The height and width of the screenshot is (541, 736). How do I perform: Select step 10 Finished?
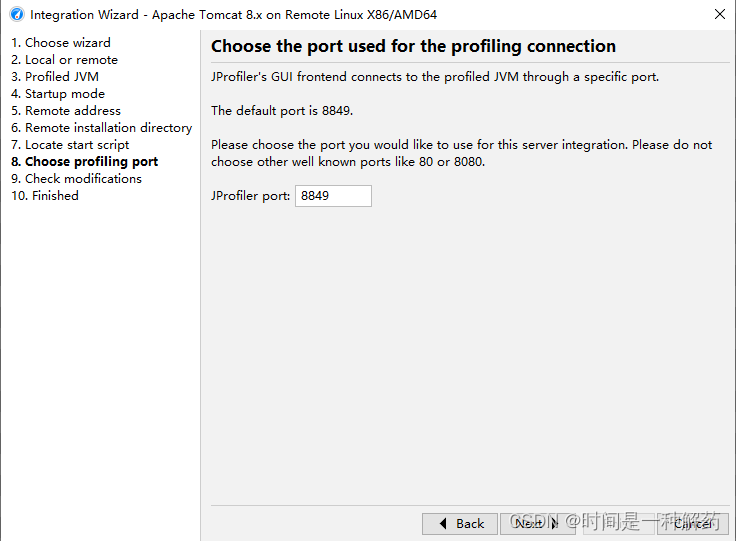(45, 196)
